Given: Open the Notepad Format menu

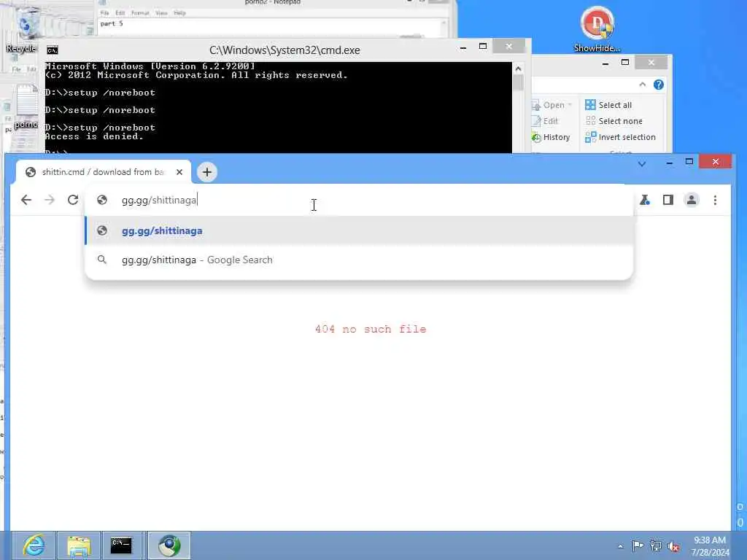Looking at the screenshot, I should [x=140, y=13].
